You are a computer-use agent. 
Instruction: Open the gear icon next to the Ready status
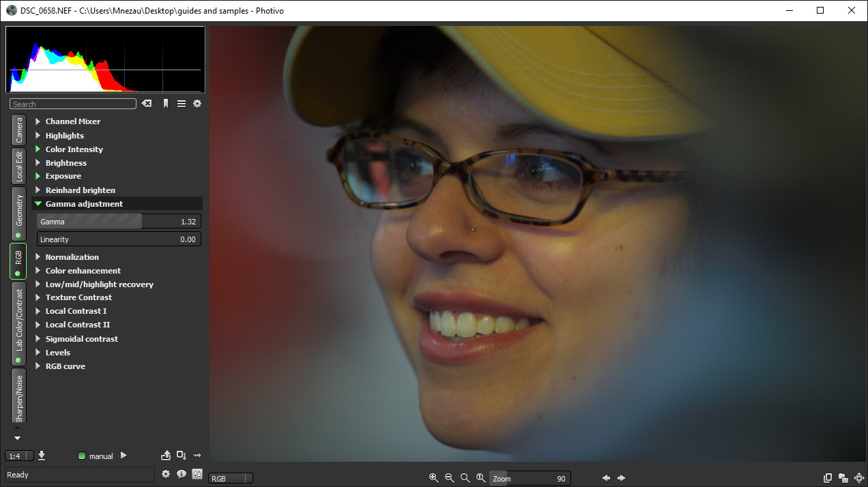point(166,474)
